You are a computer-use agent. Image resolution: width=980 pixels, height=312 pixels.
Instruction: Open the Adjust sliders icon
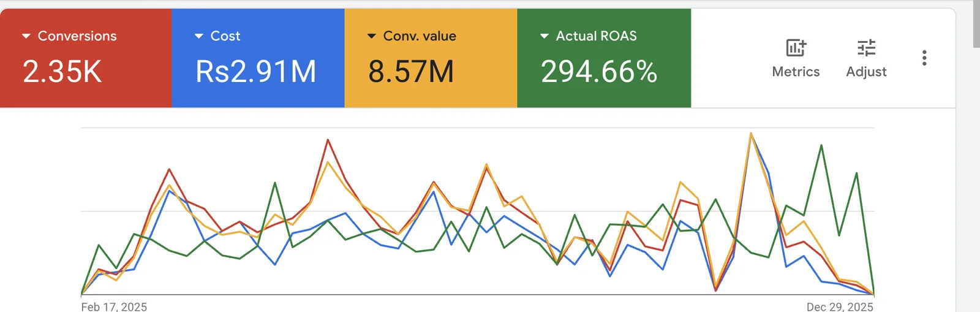click(x=866, y=47)
